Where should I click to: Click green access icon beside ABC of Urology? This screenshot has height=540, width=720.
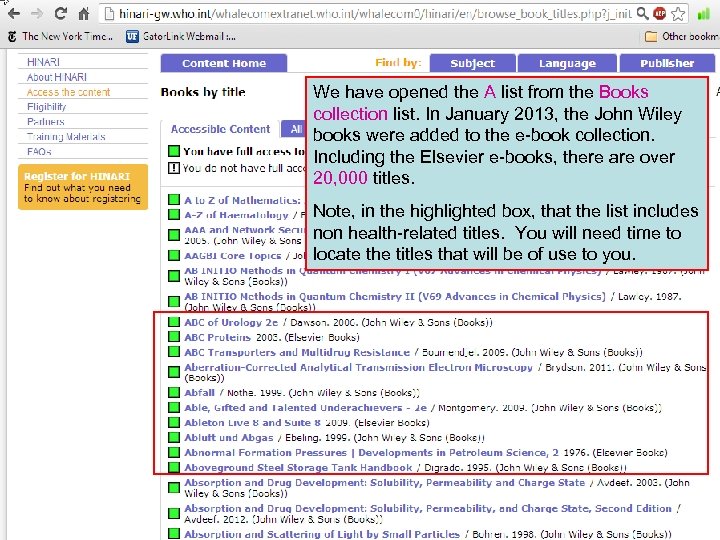174,322
